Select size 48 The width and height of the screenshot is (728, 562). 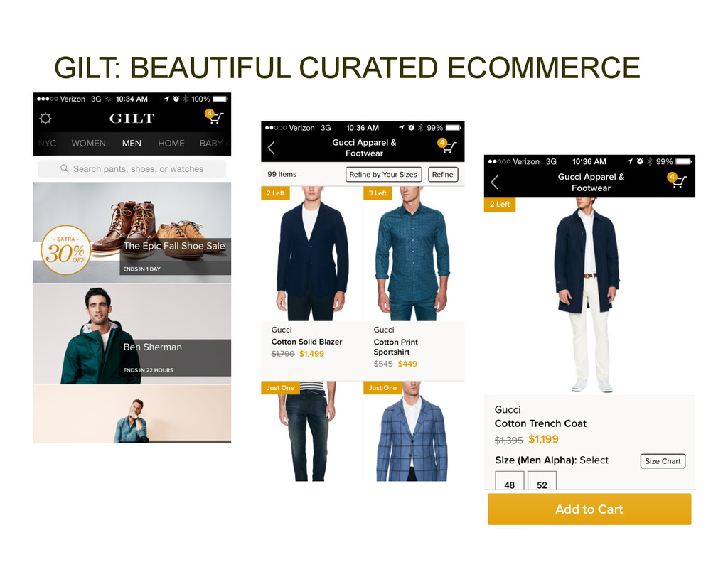509,481
